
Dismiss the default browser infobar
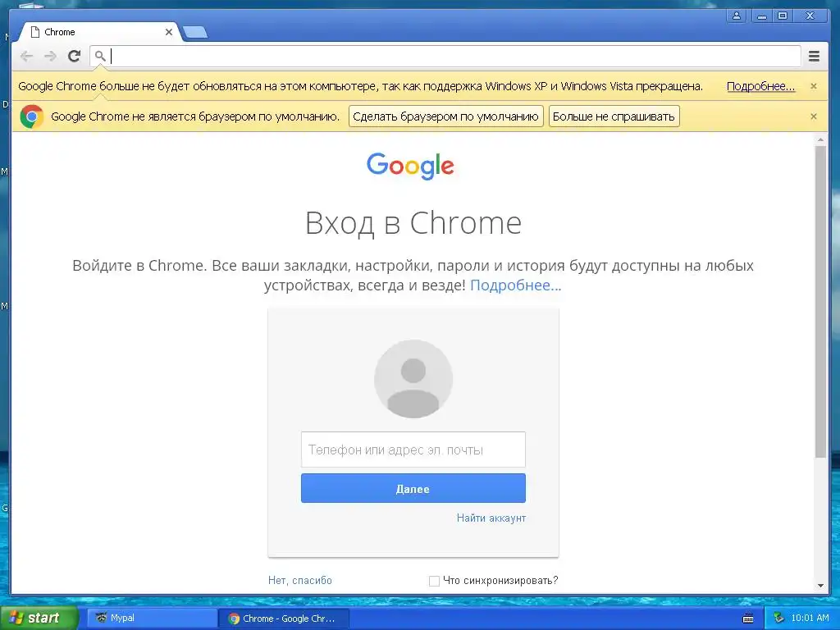point(813,116)
